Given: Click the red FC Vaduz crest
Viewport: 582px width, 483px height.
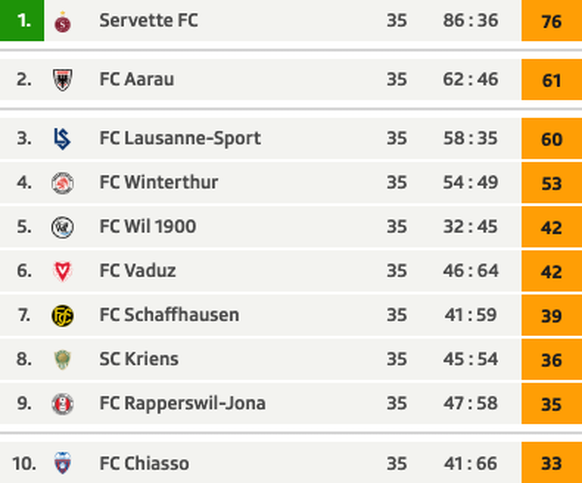Looking at the screenshot, I should click(x=62, y=271).
